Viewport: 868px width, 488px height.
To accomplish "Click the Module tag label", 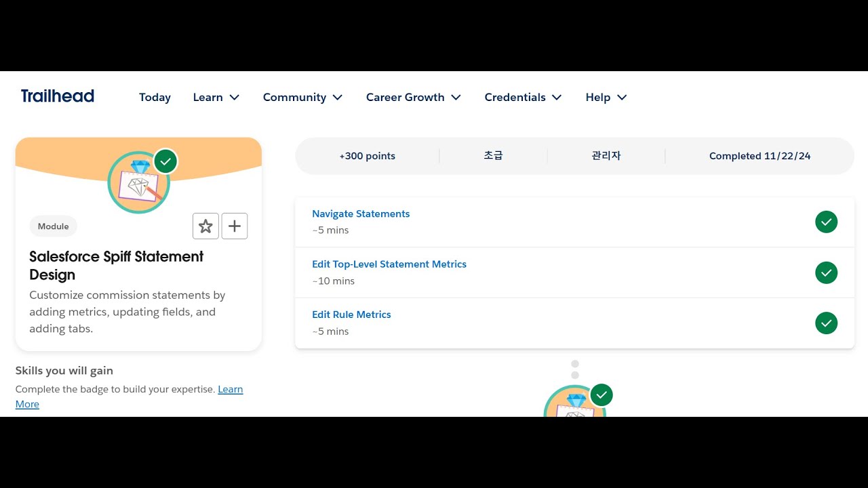I will (x=54, y=226).
